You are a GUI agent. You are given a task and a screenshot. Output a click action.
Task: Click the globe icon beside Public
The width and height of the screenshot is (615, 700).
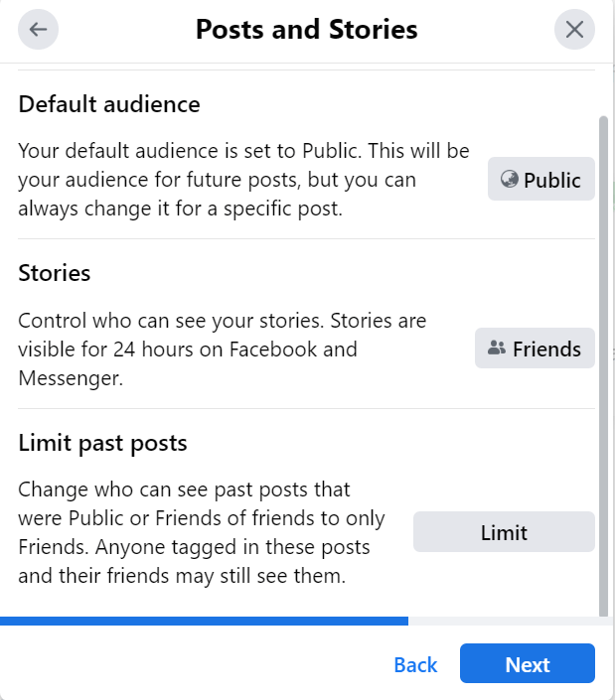(509, 179)
